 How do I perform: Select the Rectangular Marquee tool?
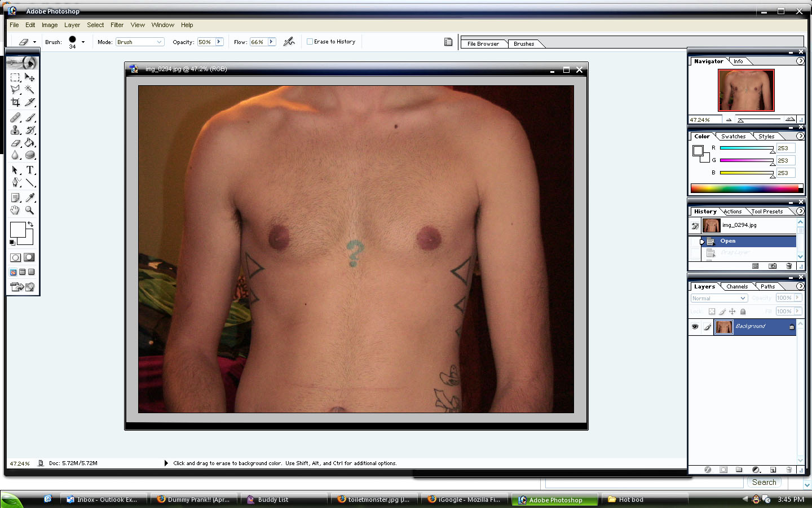click(x=15, y=77)
